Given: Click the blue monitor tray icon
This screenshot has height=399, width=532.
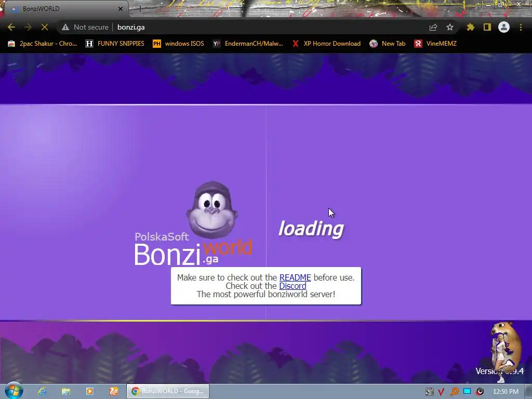Looking at the screenshot, I should pos(467,392).
